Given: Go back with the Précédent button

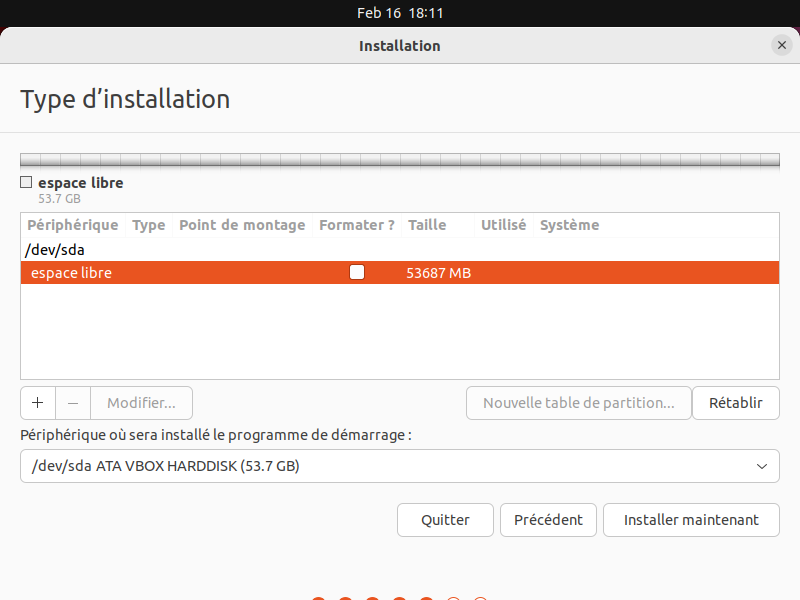Looking at the screenshot, I should pos(548,520).
